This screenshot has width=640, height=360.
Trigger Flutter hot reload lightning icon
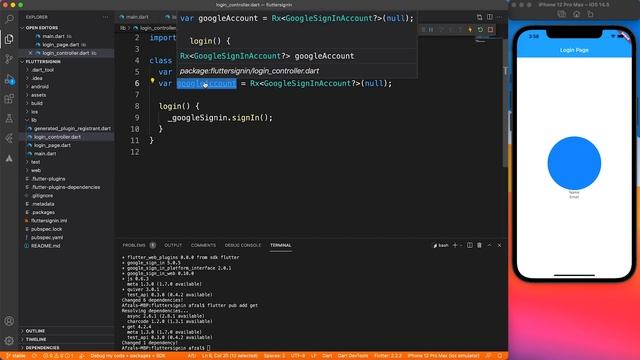tap(470, 30)
